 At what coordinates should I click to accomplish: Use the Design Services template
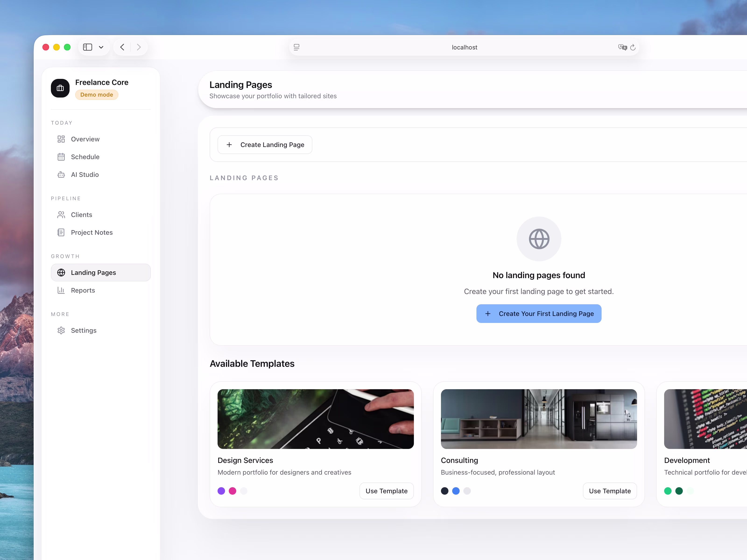386,491
